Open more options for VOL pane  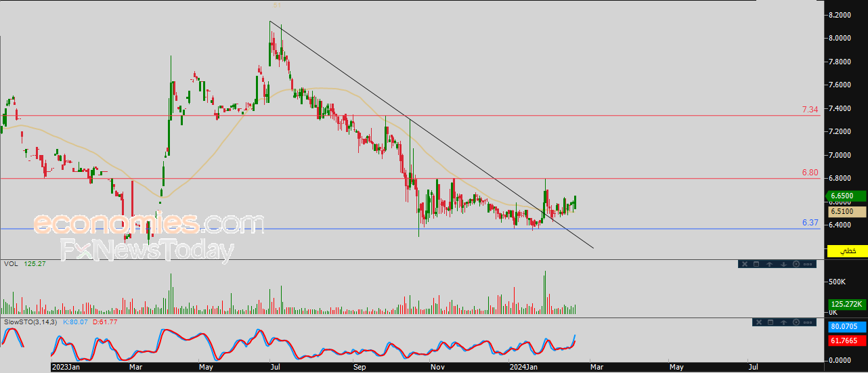coord(808,264)
